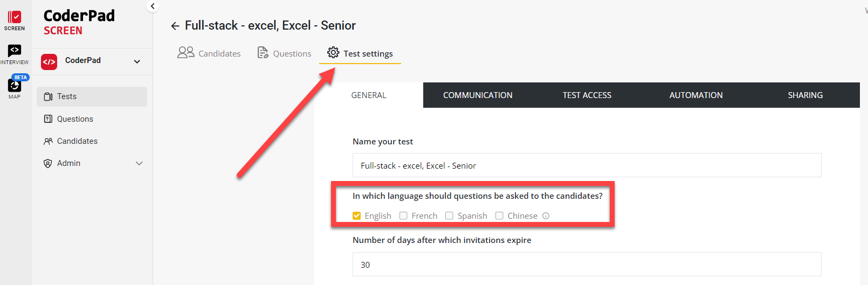The image size is (868, 285).
Task: Click the Name your test field
Action: (x=587, y=165)
